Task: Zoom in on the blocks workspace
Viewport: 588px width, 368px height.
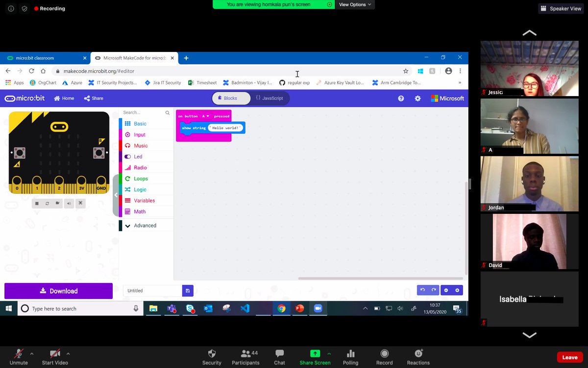Action: pos(457,290)
